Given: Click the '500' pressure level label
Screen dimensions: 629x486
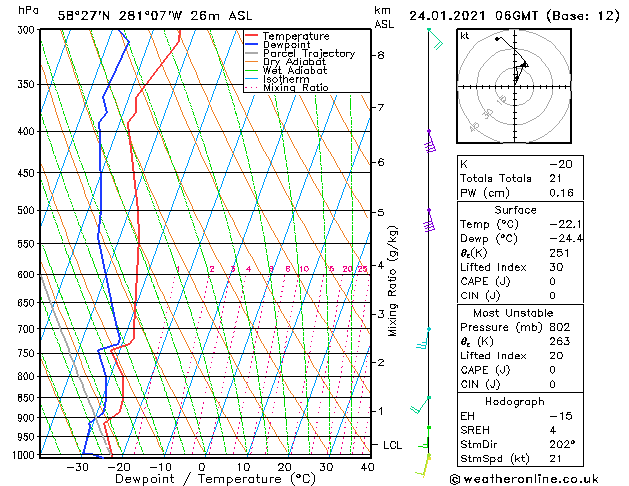Looking at the screenshot, I should [26, 211].
